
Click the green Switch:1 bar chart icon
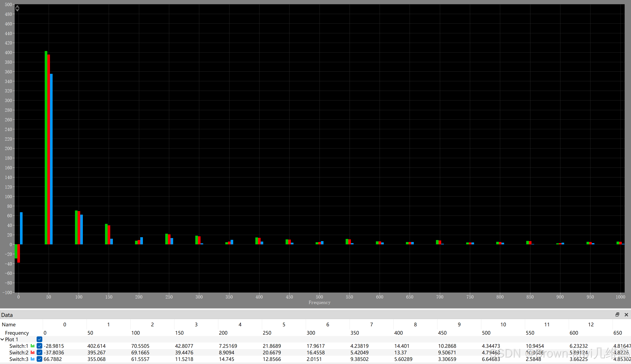[x=32, y=346]
